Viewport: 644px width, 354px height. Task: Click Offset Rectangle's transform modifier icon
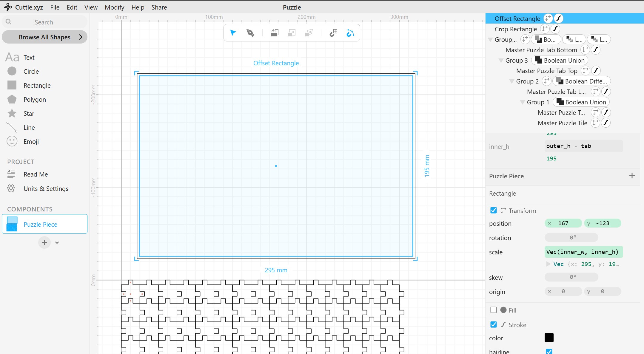point(548,18)
